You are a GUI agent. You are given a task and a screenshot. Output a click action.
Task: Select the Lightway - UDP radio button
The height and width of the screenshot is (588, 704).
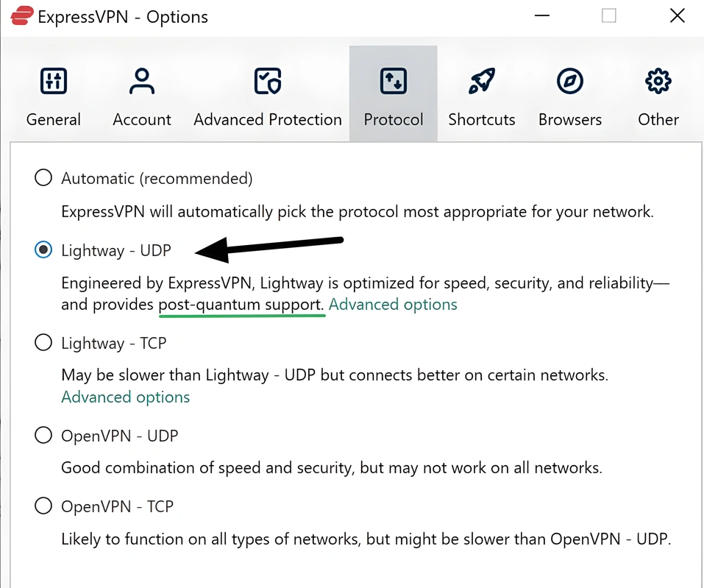(x=43, y=249)
